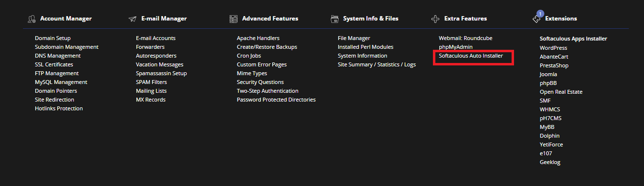Image resolution: width=644 pixels, height=186 pixels.
Task: Select Joomla in Extensions
Action: pyautogui.click(x=548, y=74)
